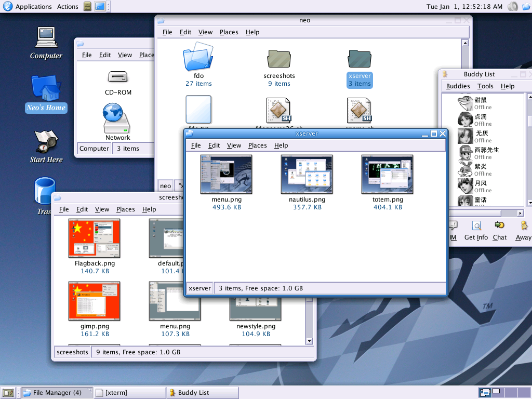Viewport: 532px width, 399px height.
Task: Open Edit menu in screenshots window
Action: [x=82, y=209]
